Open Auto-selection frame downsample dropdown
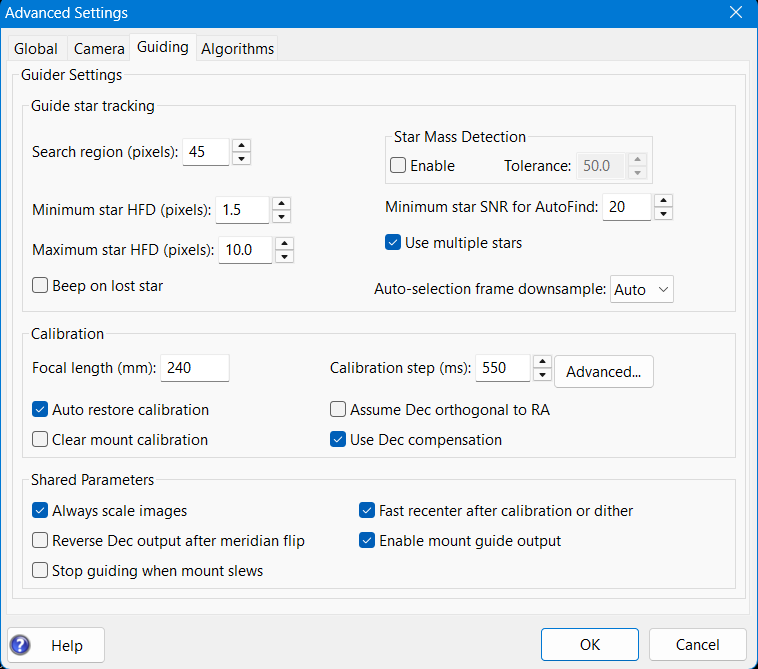This screenshot has height=669, width=758. 641,289
